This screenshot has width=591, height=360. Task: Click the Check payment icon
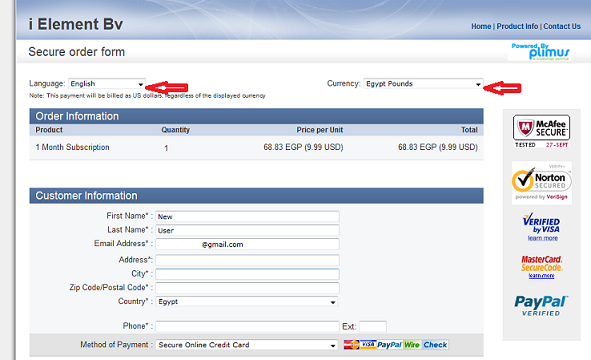(435, 345)
